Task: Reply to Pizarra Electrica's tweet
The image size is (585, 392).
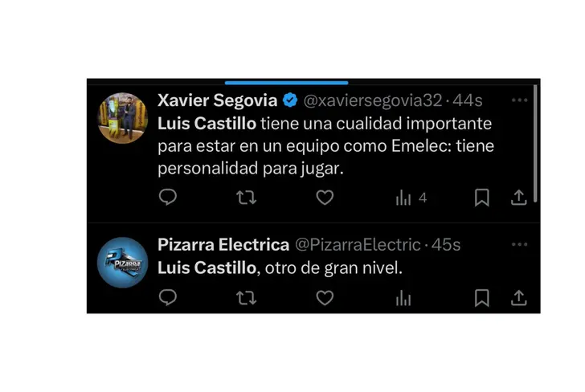Action: 168,298
